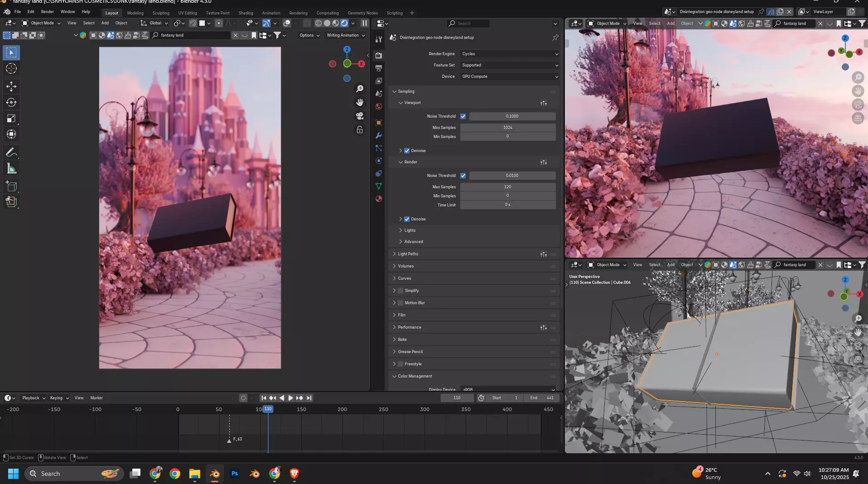Open Render sampling presets

[544, 162]
